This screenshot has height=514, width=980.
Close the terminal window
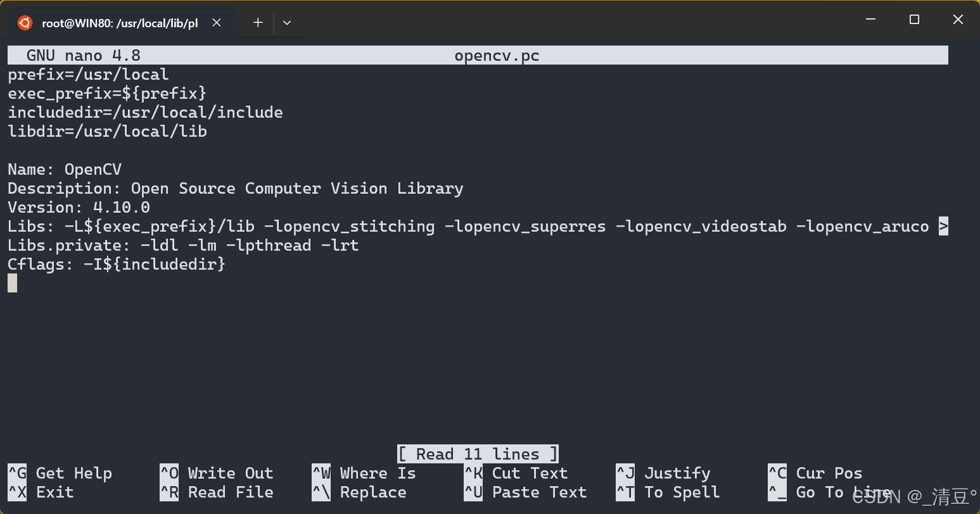point(958,20)
